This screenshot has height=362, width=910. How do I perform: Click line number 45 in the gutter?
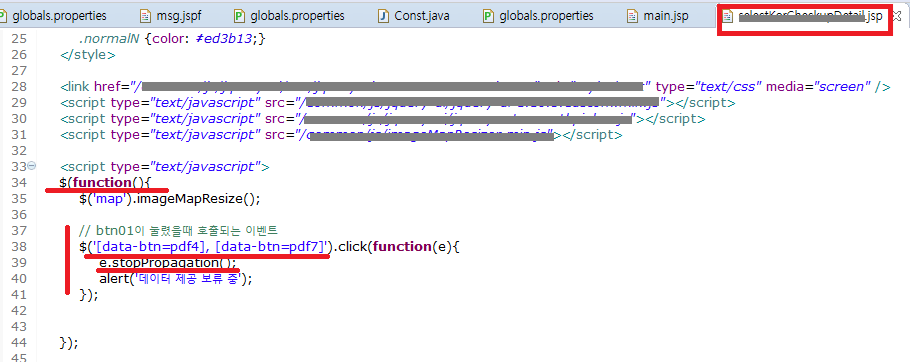(x=19, y=357)
